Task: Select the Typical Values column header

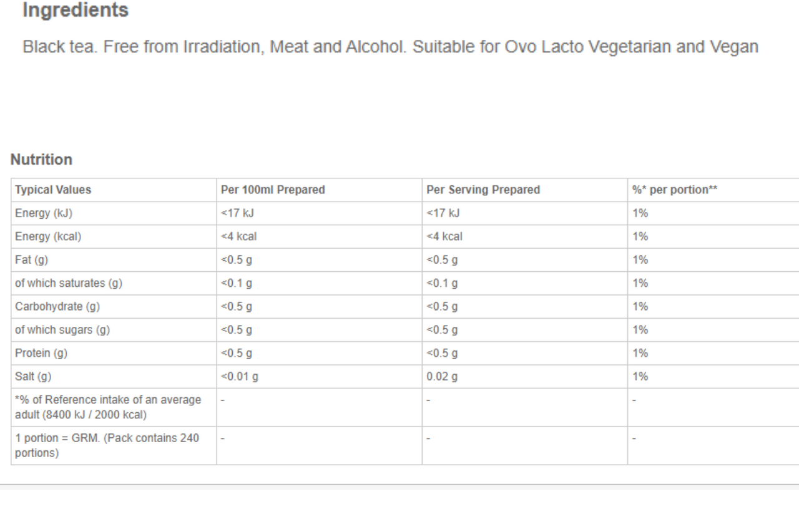Action: coord(53,190)
